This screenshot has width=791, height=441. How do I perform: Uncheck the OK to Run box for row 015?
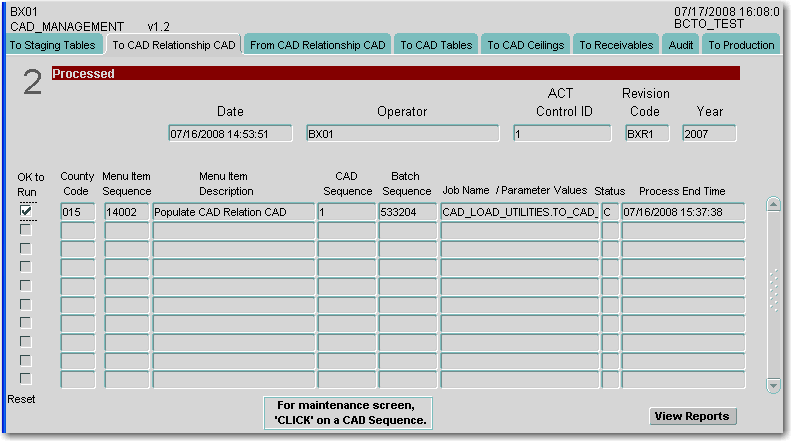(x=26, y=211)
